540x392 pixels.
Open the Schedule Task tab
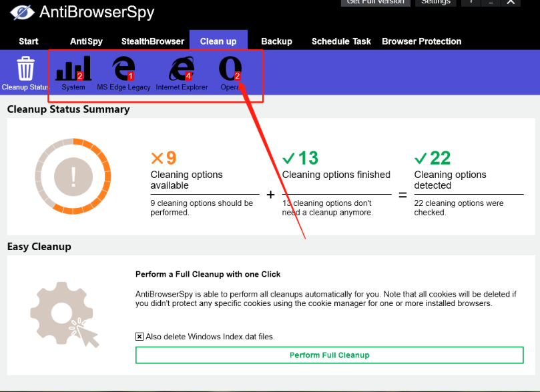(x=341, y=41)
